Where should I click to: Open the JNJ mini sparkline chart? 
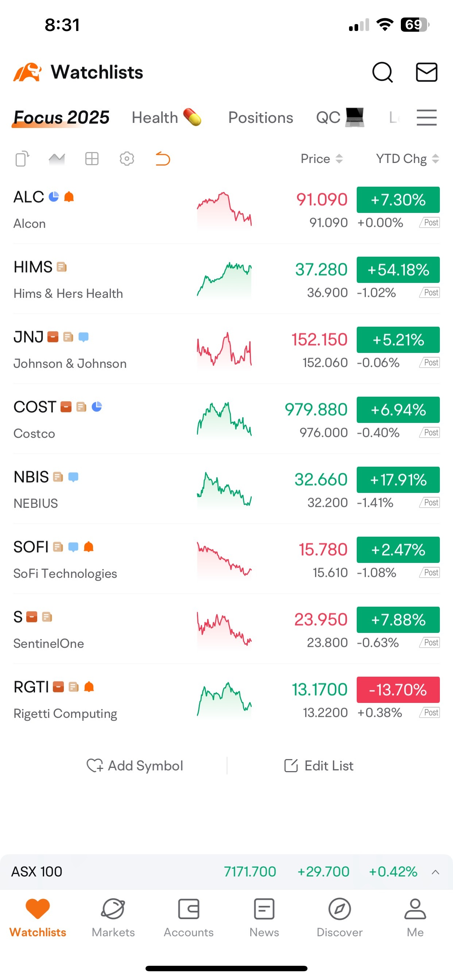click(224, 350)
